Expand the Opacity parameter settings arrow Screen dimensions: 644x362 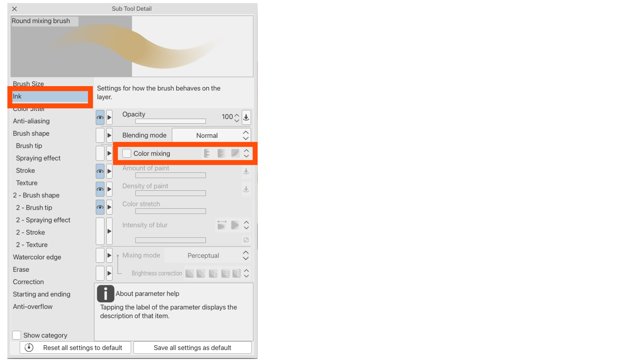click(109, 117)
